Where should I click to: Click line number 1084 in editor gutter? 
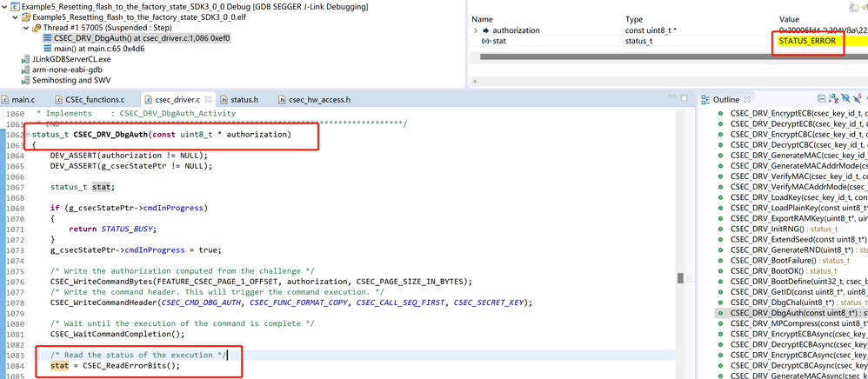pyautogui.click(x=15, y=366)
